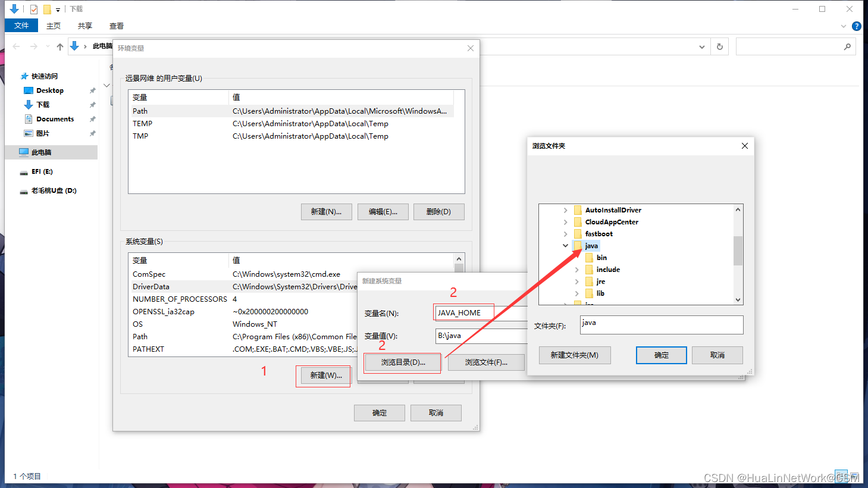Select 此电脑 icon in Explorer sidebar

click(24, 152)
